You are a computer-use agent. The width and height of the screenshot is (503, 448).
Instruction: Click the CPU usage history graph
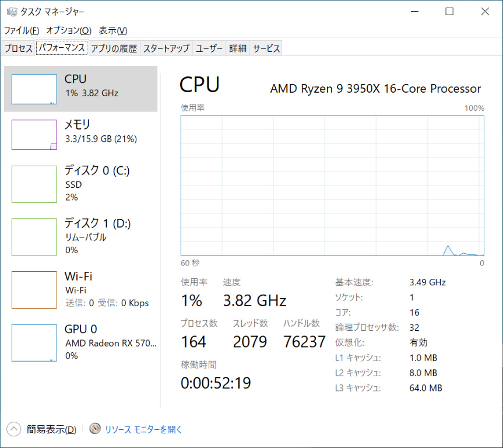(332, 185)
